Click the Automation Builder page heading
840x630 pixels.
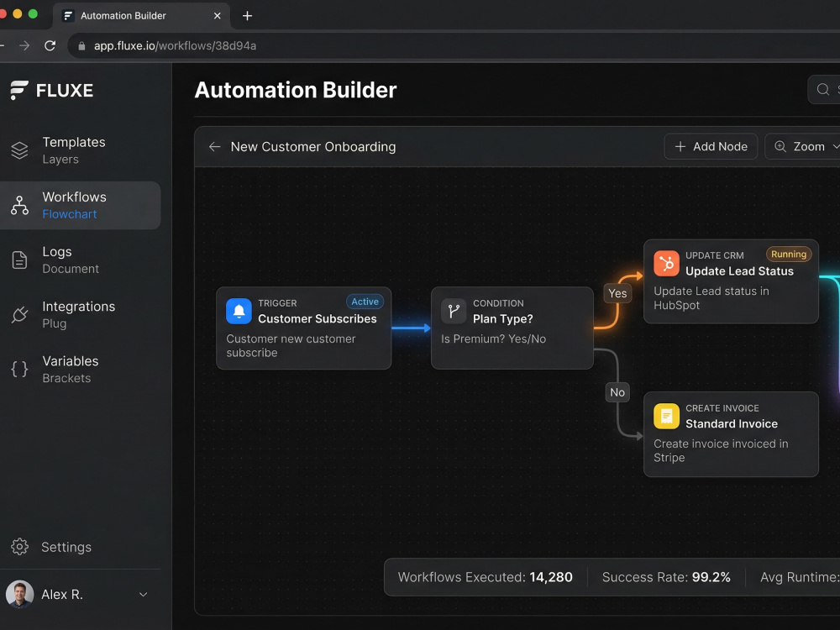pos(295,90)
